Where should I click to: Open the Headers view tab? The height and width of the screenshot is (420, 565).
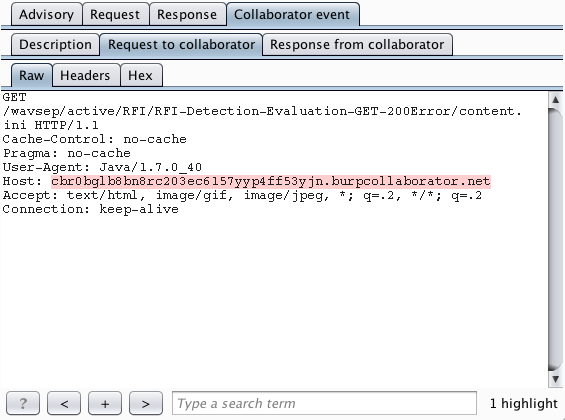(x=86, y=75)
